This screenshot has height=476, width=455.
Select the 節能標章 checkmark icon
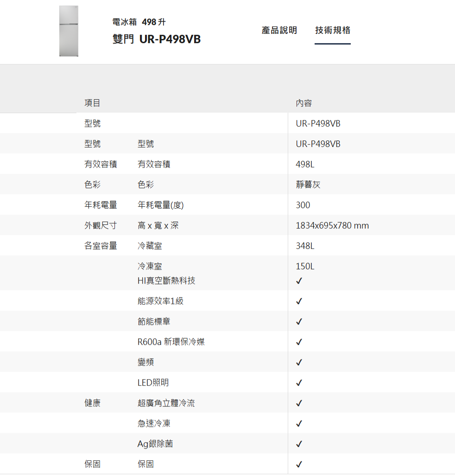click(299, 322)
